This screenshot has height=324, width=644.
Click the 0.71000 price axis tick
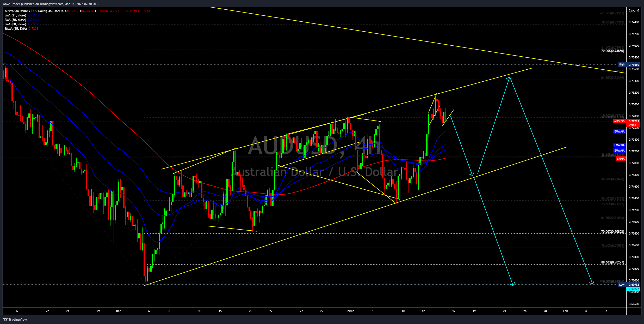(x=634, y=222)
